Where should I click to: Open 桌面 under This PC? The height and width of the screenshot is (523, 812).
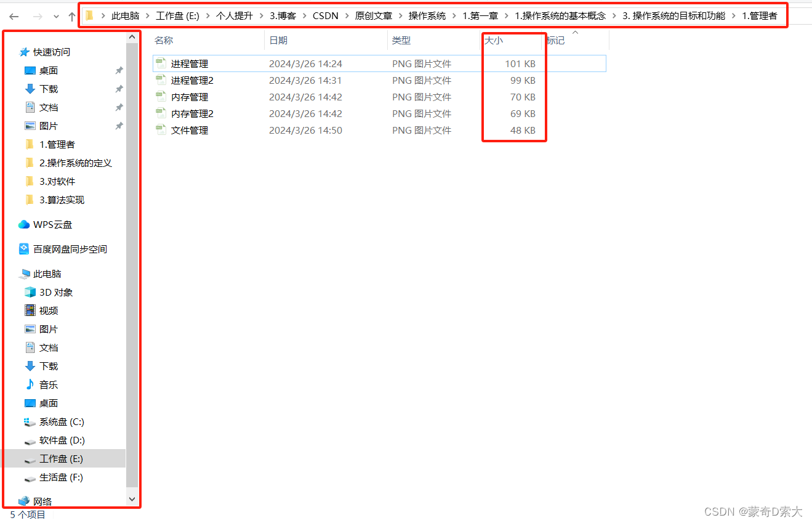[x=49, y=403]
